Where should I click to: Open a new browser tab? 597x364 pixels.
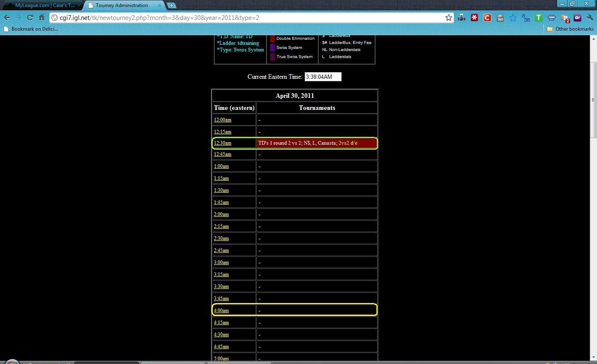pyautogui.click(x=172, y=5)
